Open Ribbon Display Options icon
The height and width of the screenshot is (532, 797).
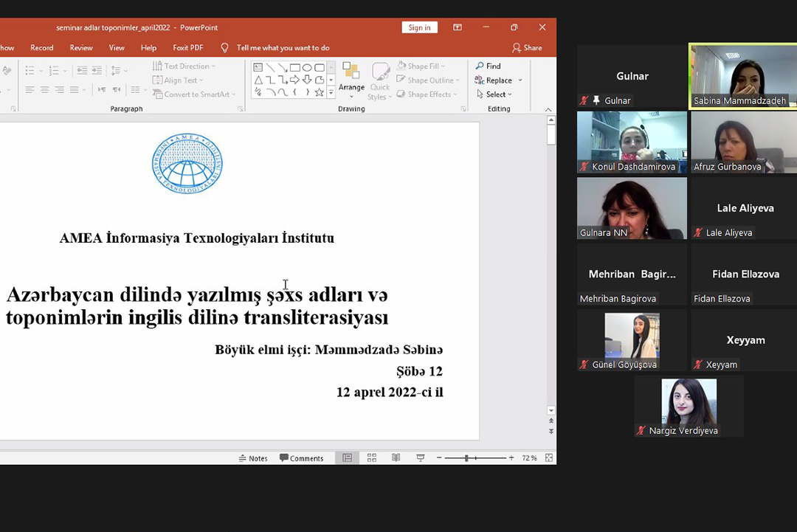click(x=458, y=27)
